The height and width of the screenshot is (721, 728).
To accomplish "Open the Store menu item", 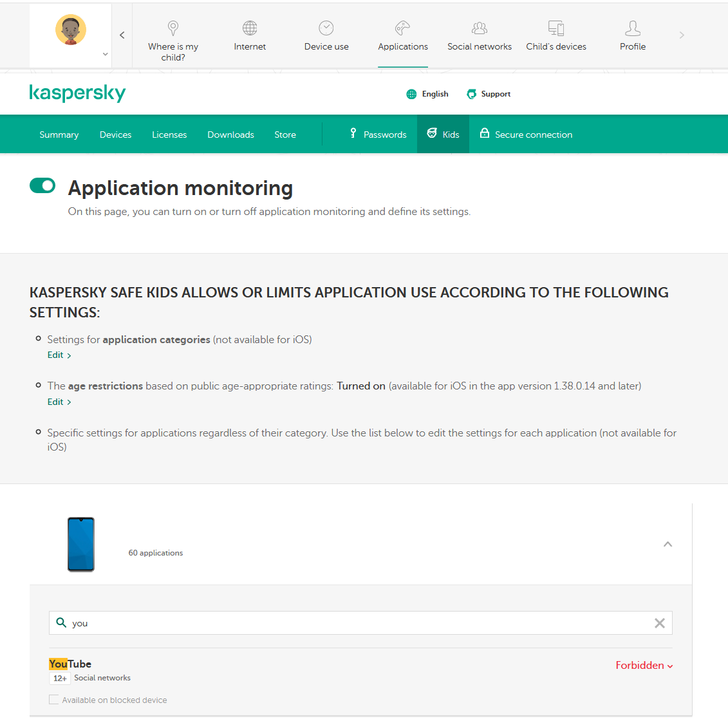I will 285,135.
